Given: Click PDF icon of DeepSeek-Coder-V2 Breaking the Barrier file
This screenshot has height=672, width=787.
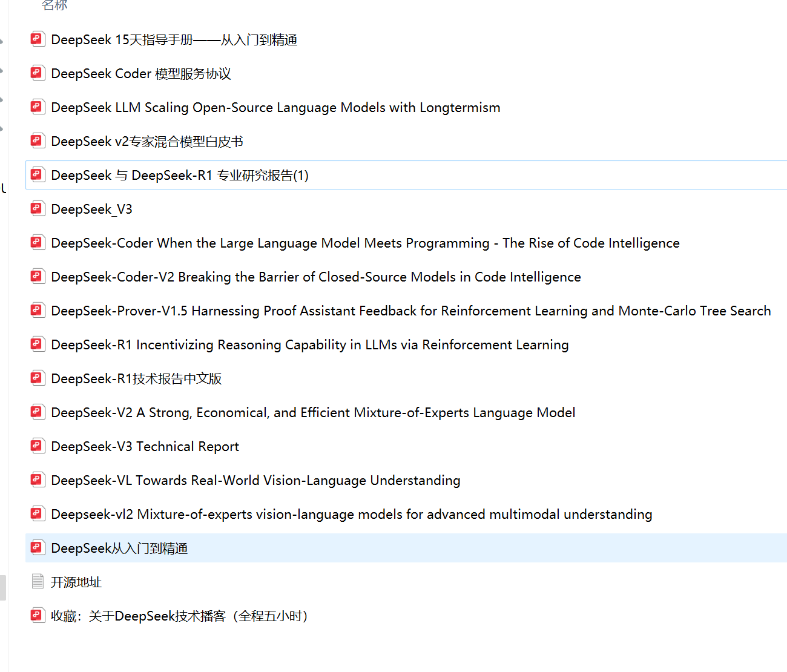Looking at the screenshot, I should 38,277.
